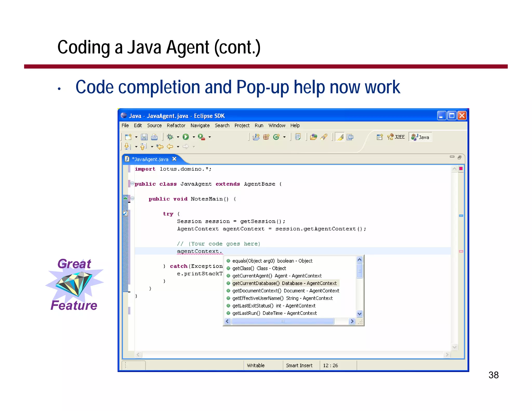The width and height of the screenshot is (532, 411).
Task: Open the Source menu
Action: point(154,125)
